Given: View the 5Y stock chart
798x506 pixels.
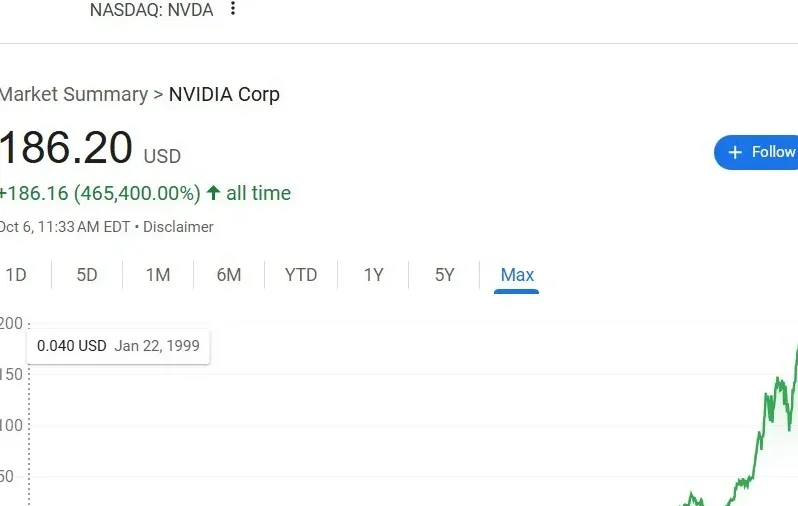Looking at the screenshot, I should pyautogui.click(x=445, y=275).
